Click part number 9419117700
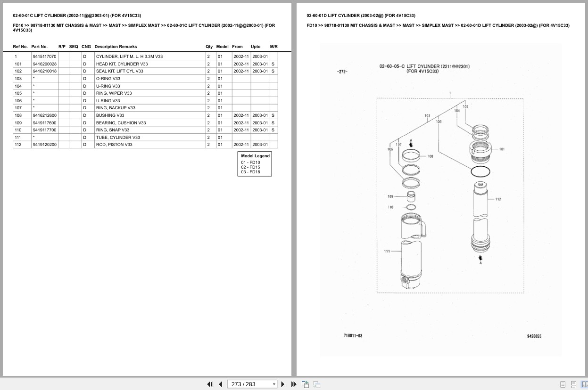This screenshot has height=390, width=588. (44, 130)
